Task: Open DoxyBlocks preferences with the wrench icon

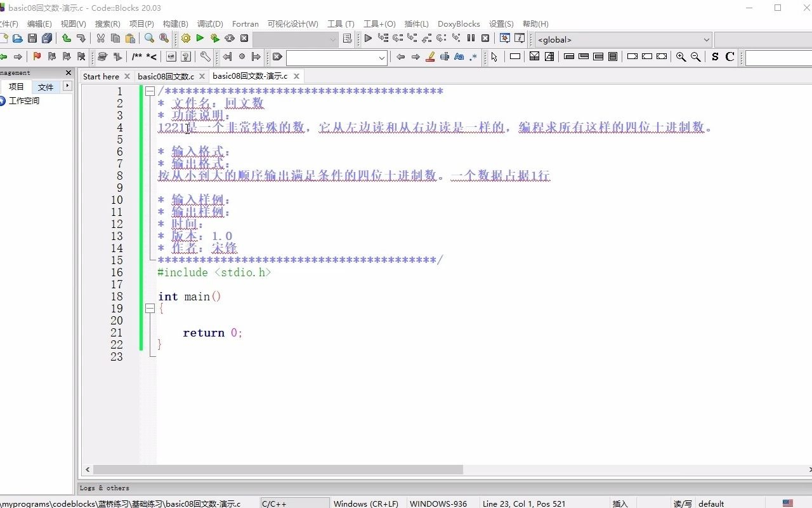Action: (x=205, y=57)
